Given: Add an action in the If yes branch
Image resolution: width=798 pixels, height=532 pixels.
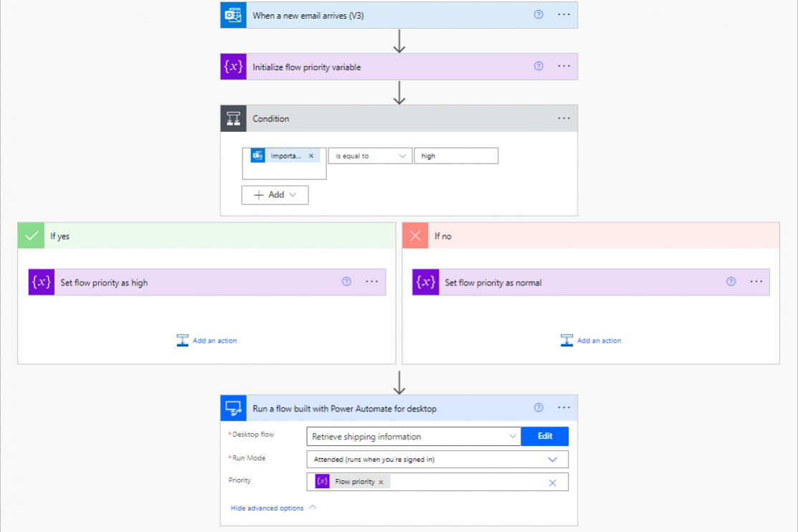Looking at the screenshot, I should pyautogui.click(x=207, y=341).
